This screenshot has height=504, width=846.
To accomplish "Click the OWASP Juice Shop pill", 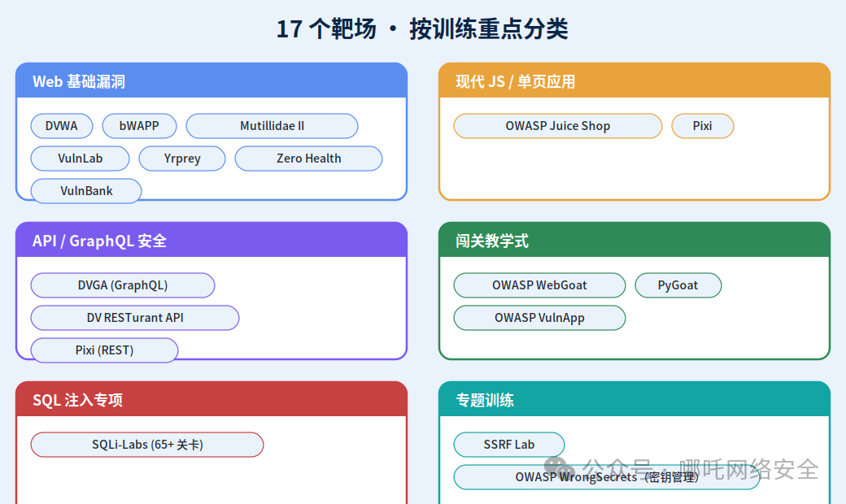I will tap(558, 126).
